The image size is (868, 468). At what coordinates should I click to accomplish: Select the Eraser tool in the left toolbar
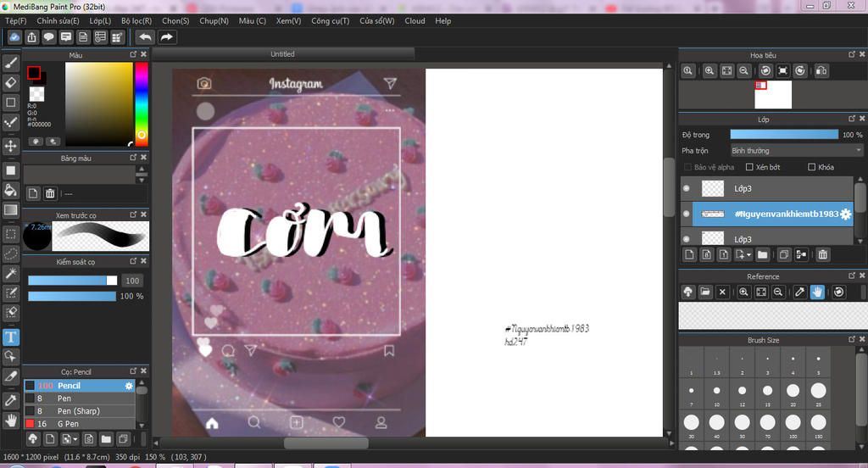(x=10, y=82)
